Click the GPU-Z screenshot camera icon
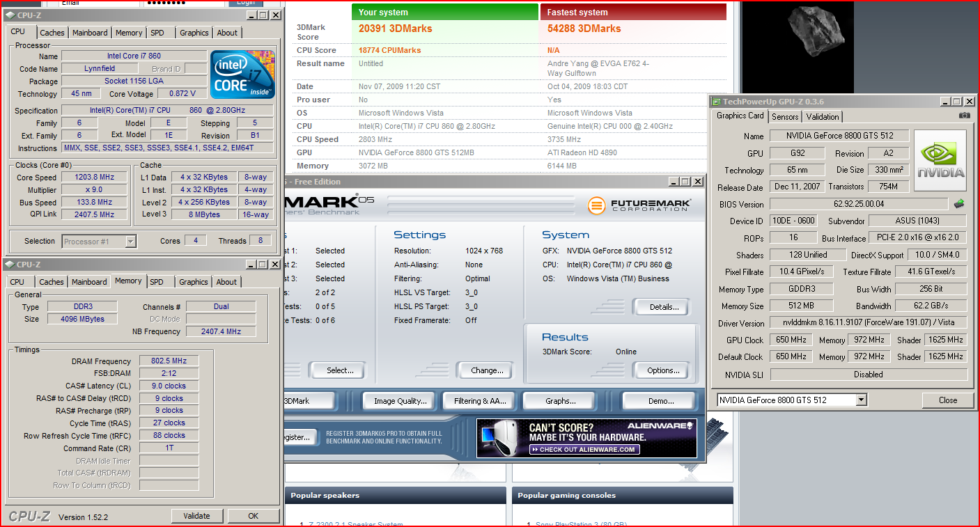980x527 pixels. 964,116
